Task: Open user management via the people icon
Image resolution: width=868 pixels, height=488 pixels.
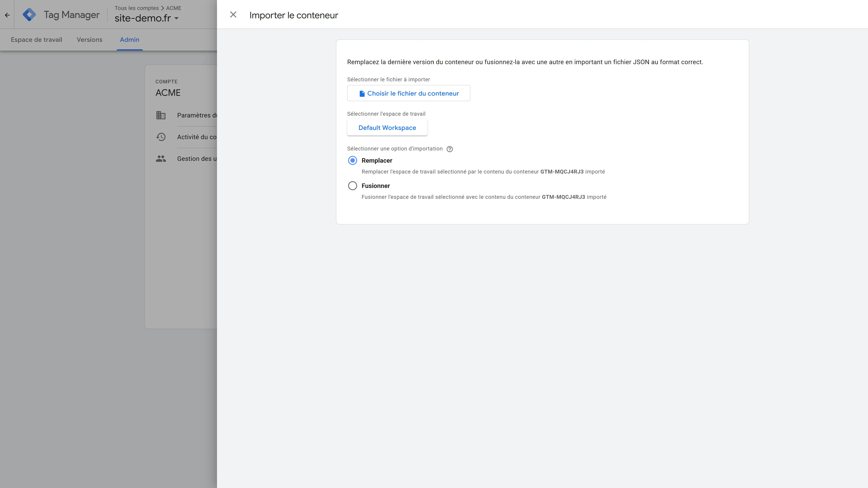Action: pyautogui.click(x=161, y=158)
